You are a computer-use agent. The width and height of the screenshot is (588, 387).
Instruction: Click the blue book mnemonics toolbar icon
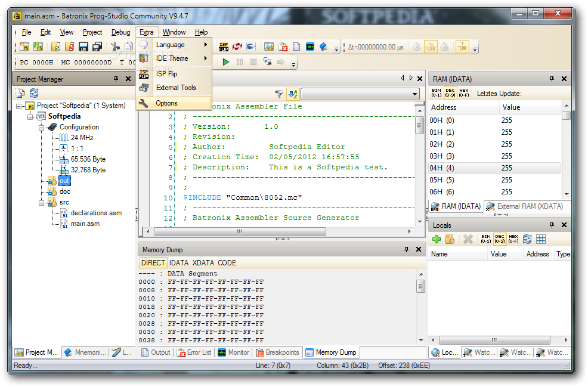coord(323,47)
